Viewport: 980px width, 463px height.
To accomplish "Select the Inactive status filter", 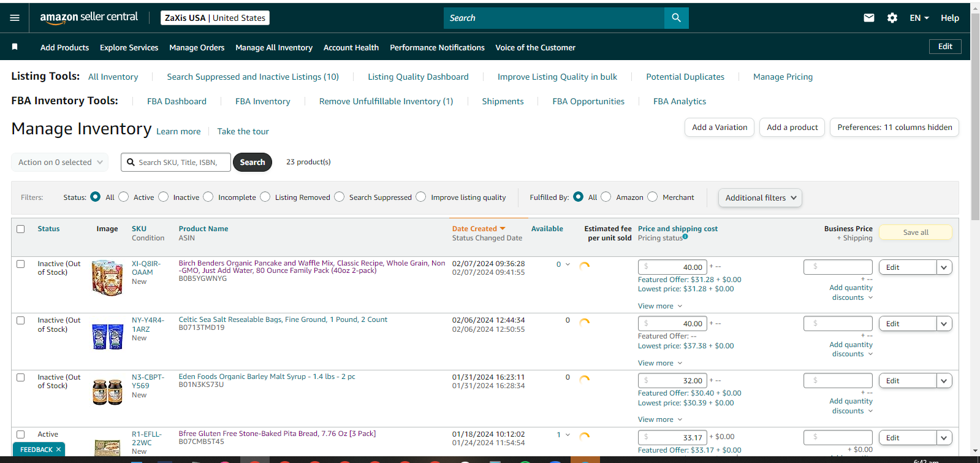I will pos(164,197).
